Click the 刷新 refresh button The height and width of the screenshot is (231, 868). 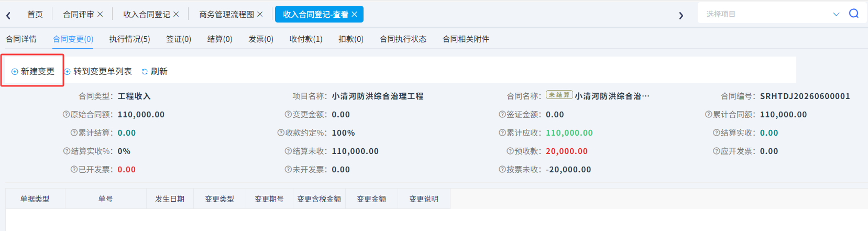[155, 71]
